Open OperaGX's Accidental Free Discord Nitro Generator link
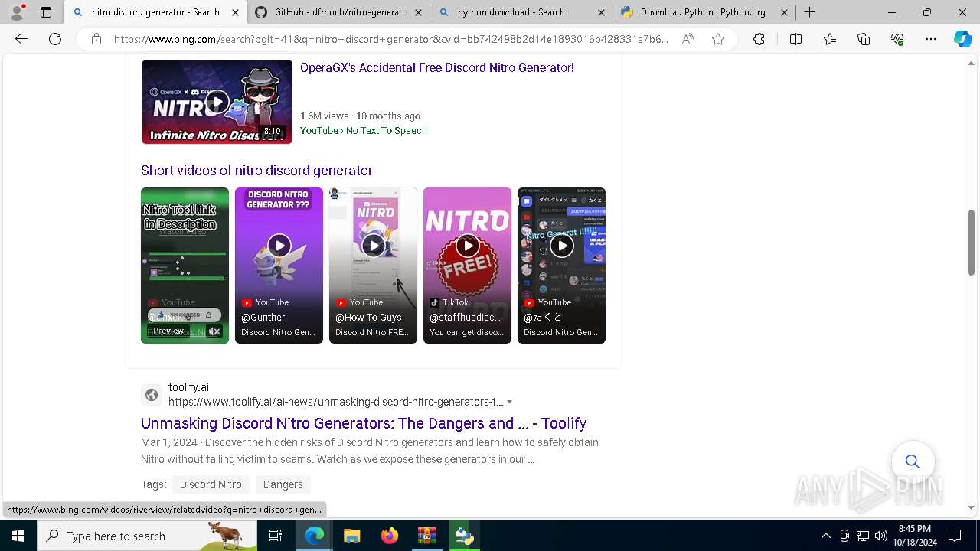The image size is (980, 551). click(437, 67)
